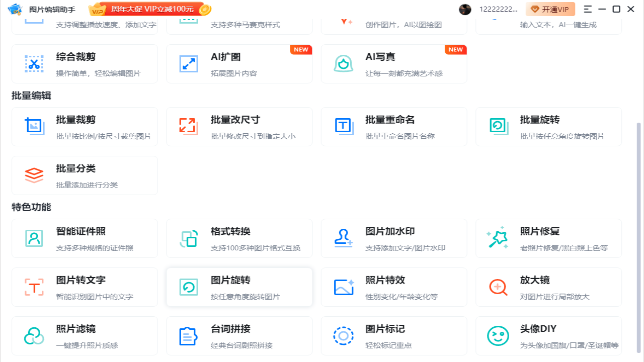644x362 pixels.
Task: Open 批量改尺寸 to batch resize images
Action: coord(239,126)
